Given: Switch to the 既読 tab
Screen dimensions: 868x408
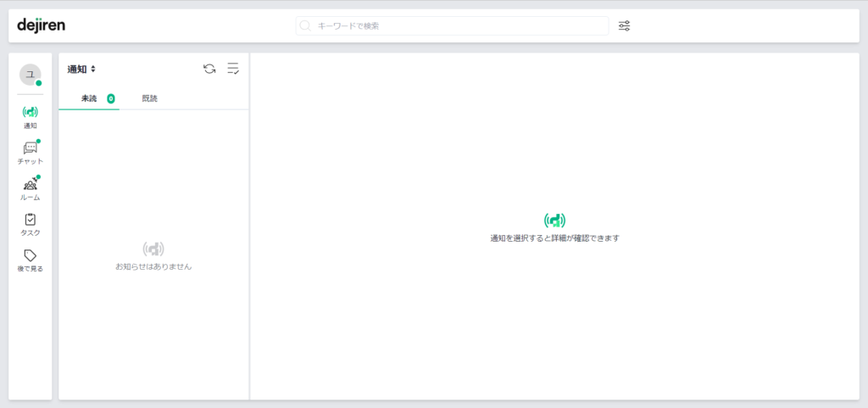Looking at the screenshot, I should (149, 98).
